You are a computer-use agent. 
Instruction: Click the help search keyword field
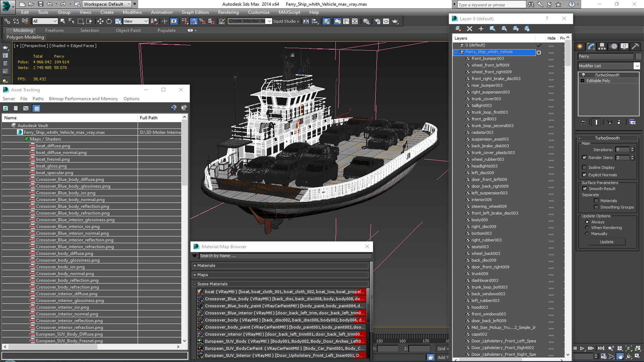491,5
